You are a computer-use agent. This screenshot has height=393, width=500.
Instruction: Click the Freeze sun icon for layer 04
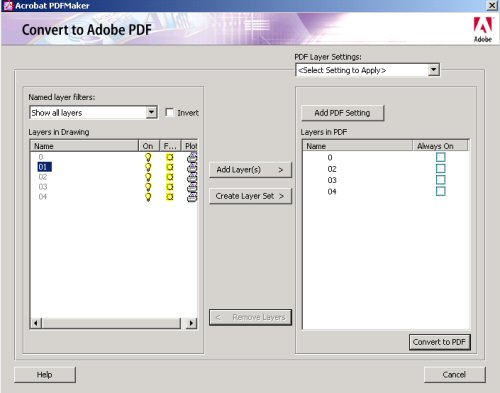tap(170, 197)
